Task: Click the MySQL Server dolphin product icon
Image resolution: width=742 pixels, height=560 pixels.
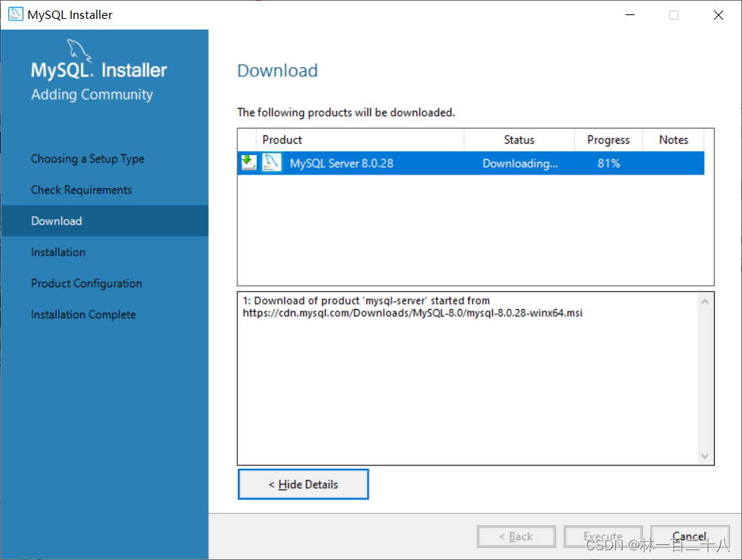Action: pyautogui.click(x=271, y=162)
